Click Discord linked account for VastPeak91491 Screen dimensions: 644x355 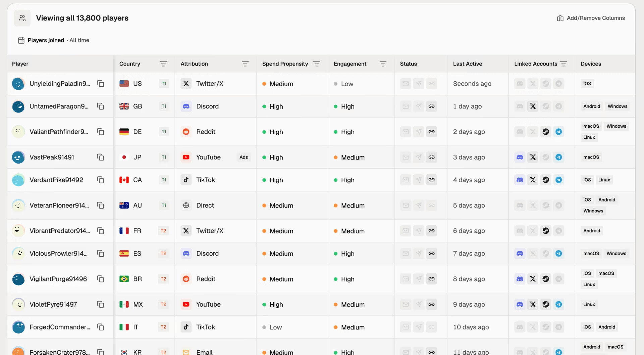(520, 157)
